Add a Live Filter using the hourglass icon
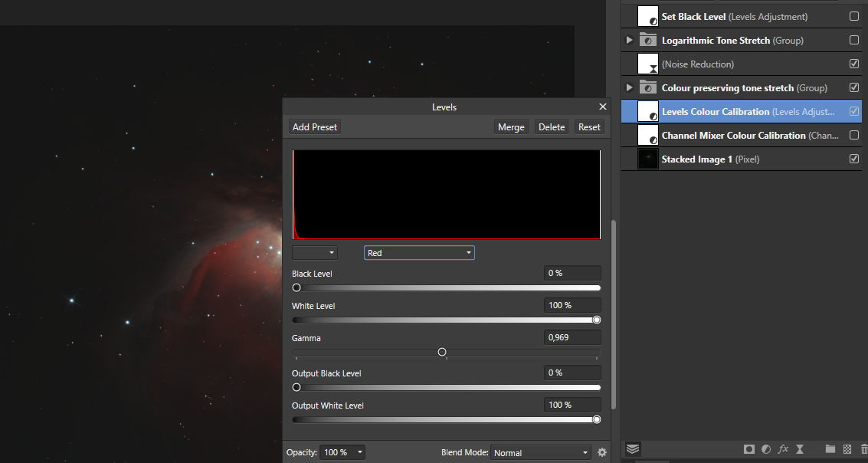 (x=800, y=449)
